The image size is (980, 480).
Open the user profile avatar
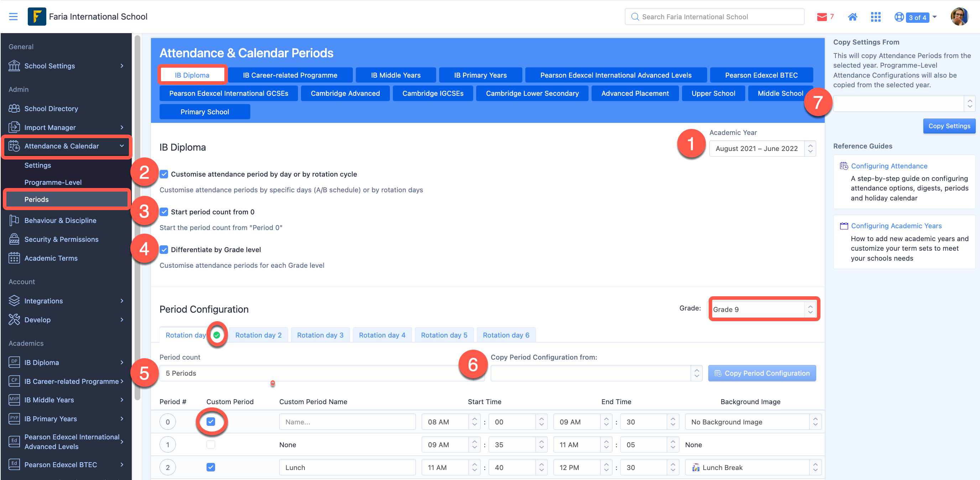959,17
